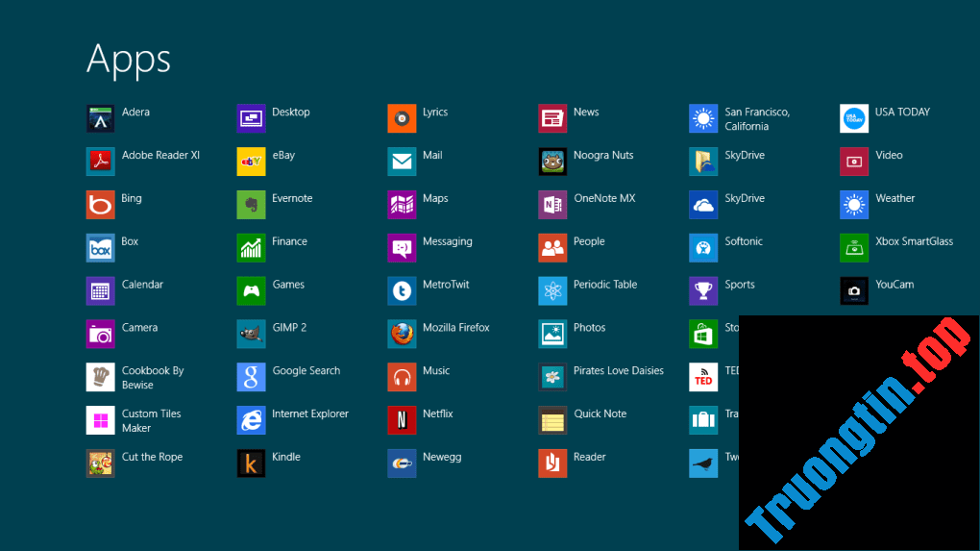Open the Internet Explorer icon
Screen dimensions: 980x551
click(252, 420)
